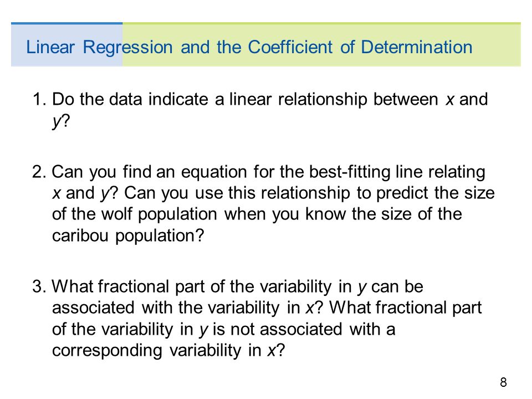532x399 pixels.
Task: Select the word 'Coefficient' in the title
Action: coord(290,47)
